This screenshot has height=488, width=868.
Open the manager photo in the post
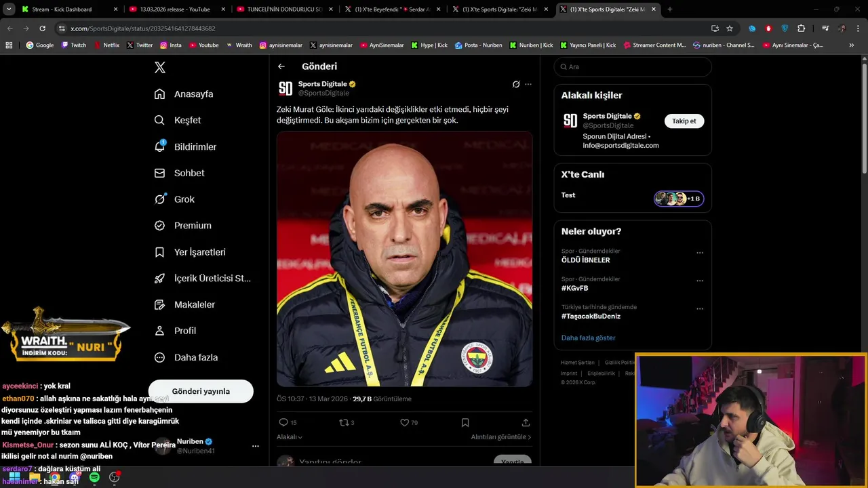(404, 259)
